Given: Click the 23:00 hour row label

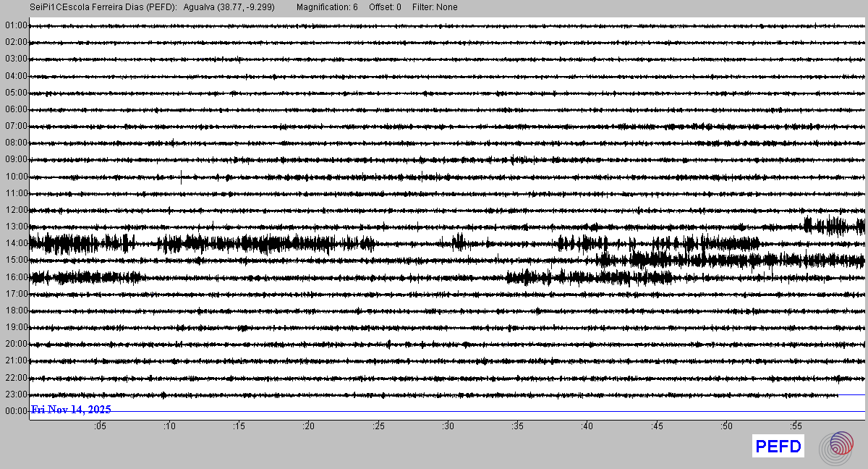Looking at the screenshot, I should pyautogui.click(x=16, y=394).
